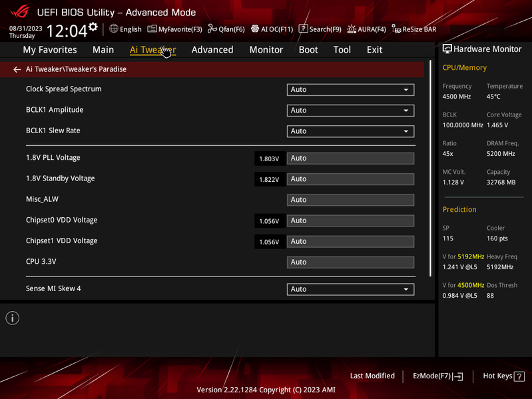This screenshot has height=399, width=532.
Task: Launch AI OC(F11) guide
Action: [x=272, y=29]
